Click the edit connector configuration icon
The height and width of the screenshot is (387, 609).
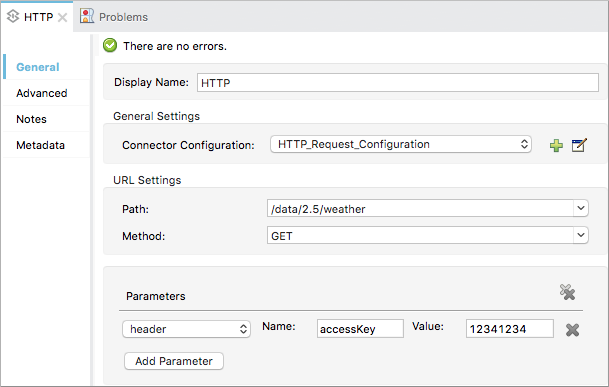[579, 145]
